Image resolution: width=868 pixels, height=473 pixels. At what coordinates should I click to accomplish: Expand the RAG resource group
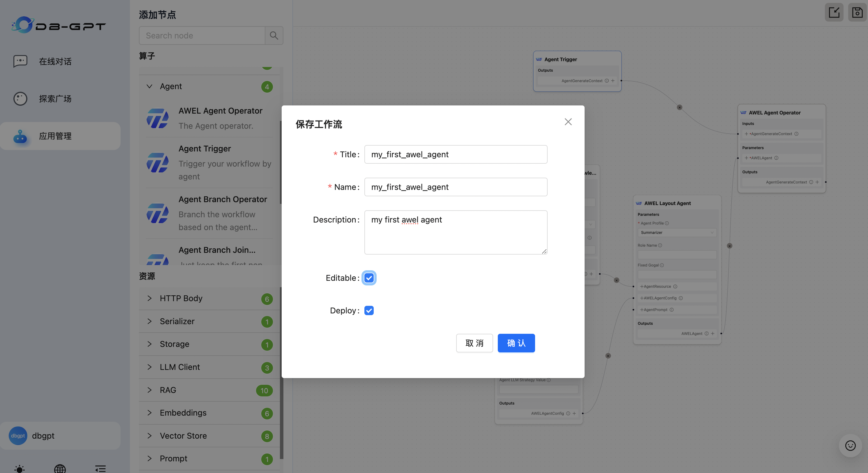tap(150, 390)
